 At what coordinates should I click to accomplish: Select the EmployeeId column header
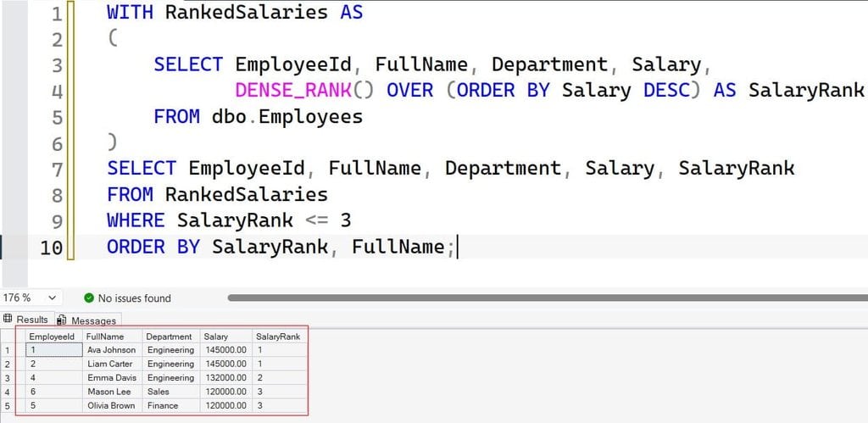[54, 336]
